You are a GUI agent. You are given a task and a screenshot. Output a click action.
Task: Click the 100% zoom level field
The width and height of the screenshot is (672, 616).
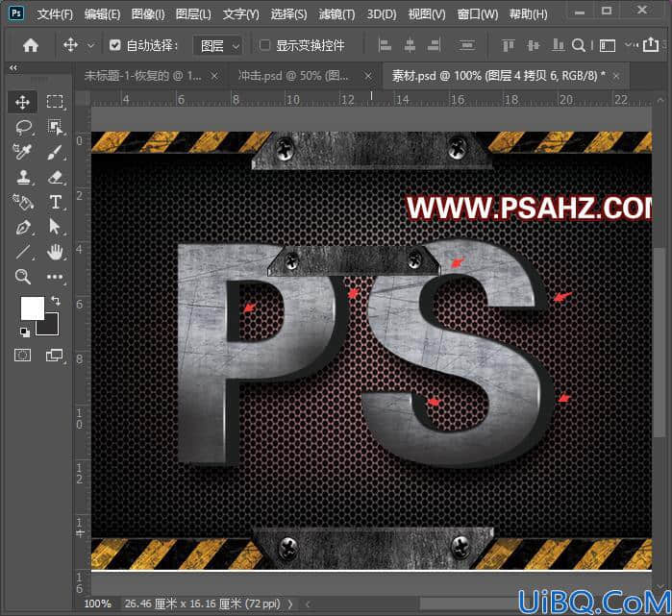click(97, 604)
